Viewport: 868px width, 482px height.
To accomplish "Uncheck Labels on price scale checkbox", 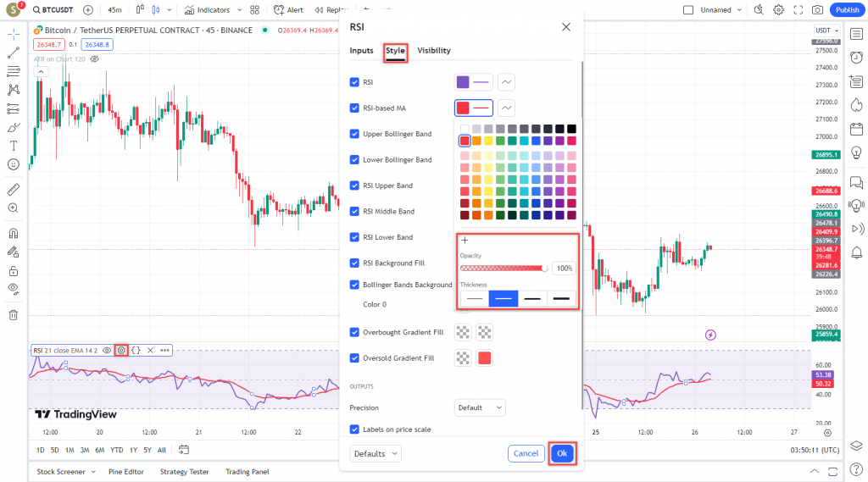I will coord(354,429).
